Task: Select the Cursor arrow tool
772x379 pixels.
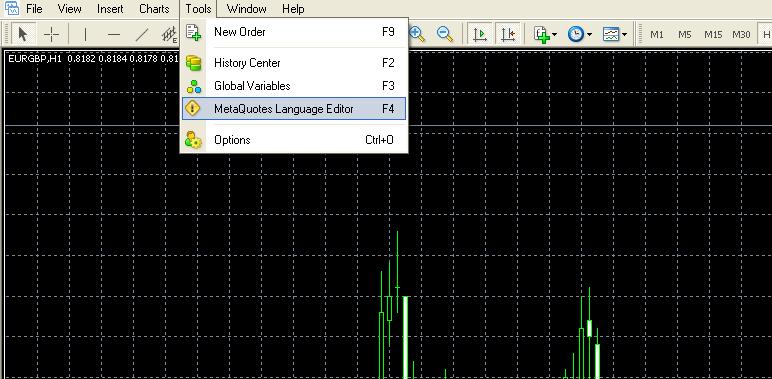Action: 23,34
